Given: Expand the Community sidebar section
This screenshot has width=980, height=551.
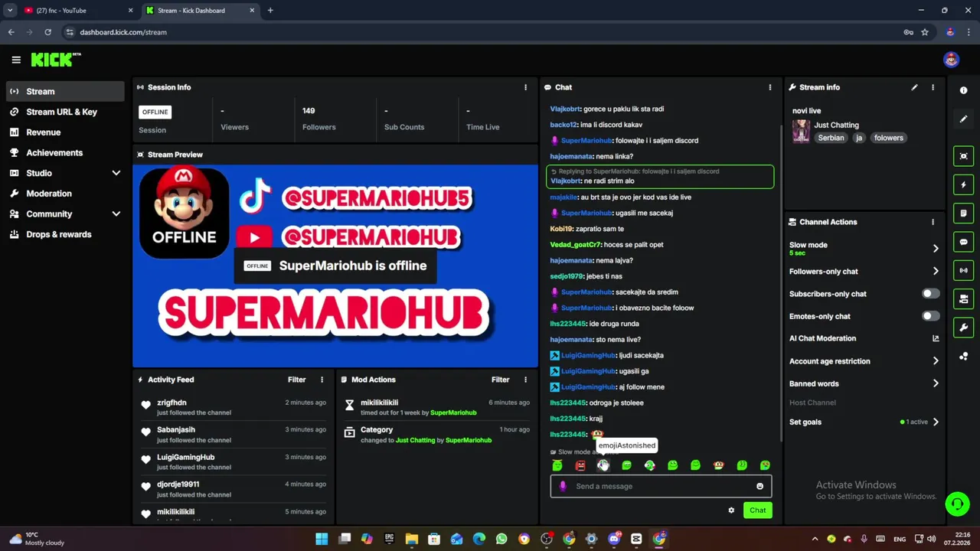Looking at the screenshot, I should 116,214.
